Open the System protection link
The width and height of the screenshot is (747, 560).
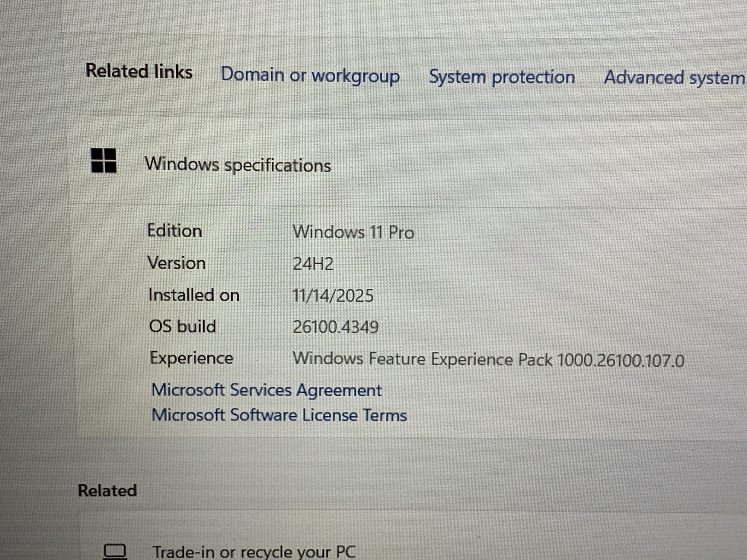[x=502, y=77]
